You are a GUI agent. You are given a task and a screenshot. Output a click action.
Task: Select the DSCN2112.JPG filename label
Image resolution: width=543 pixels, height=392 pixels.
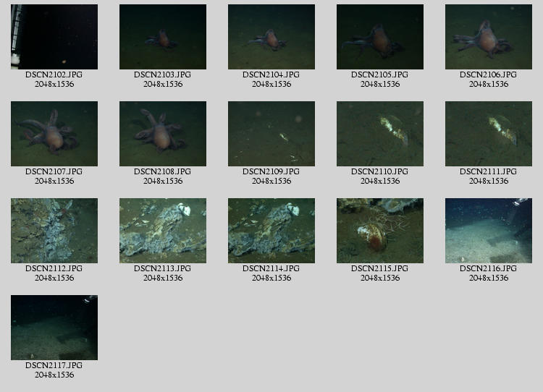(x=54, y=269)
